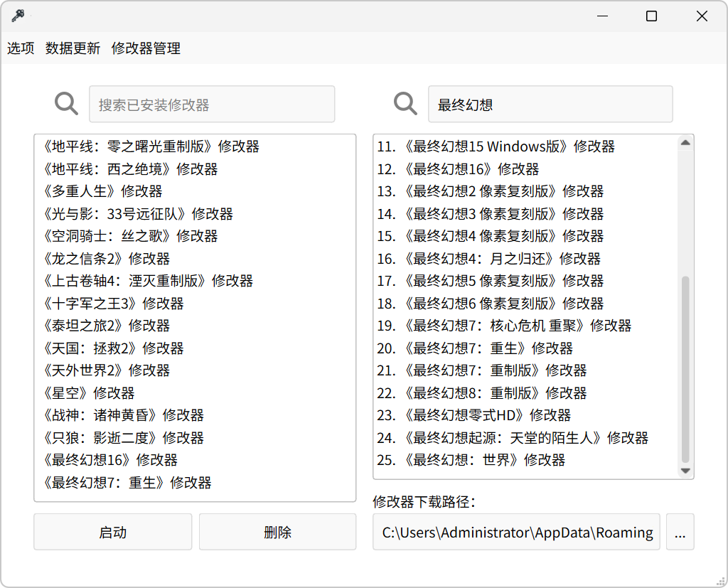728x588 pixels.
Task: Select 《空洞骑士：丝之歌》修改器
Action: (195, 236)
